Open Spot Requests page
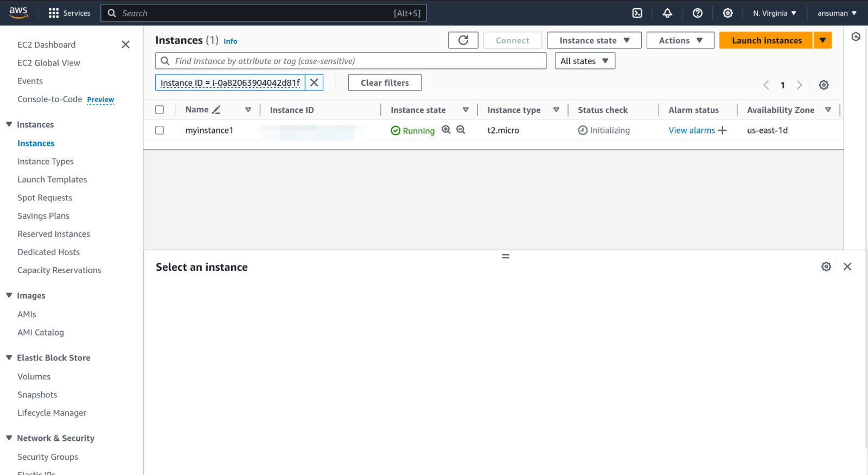The width and height of the screenshot is (868, 475). (x=44, y=198)
